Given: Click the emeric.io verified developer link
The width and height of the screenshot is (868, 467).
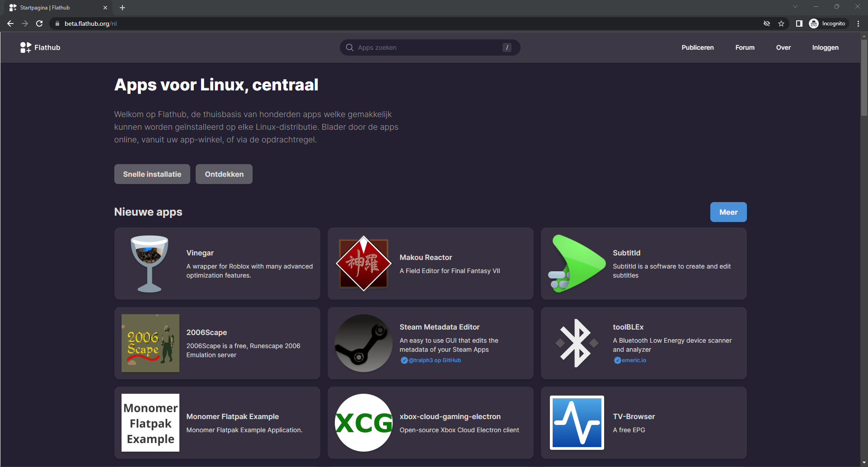Looking at the screenshot, I should 633,360.
